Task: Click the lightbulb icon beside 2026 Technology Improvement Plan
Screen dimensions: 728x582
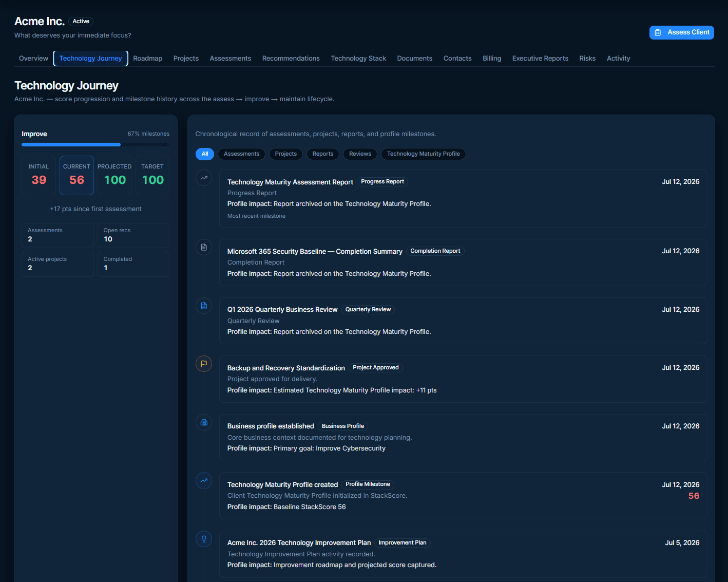Action: [204, 539]
